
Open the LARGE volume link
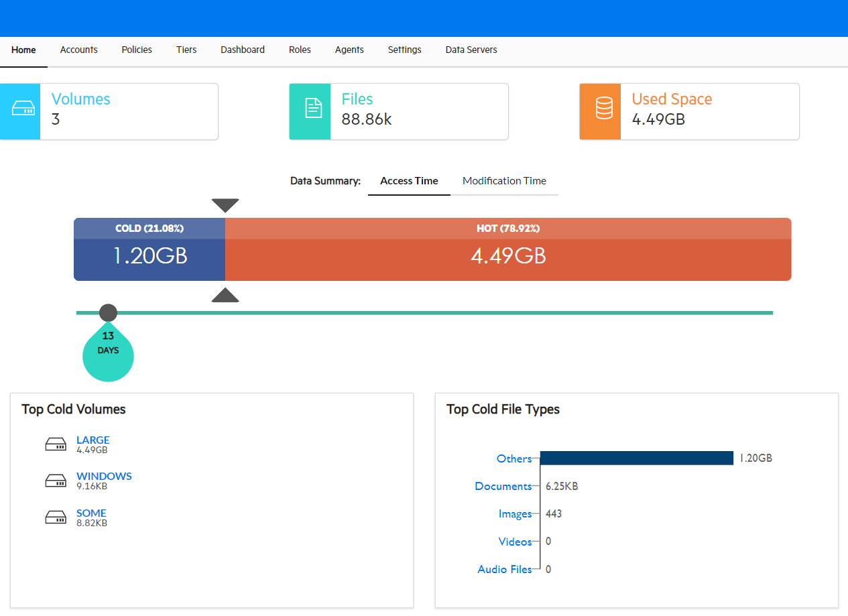coord(93,440)
